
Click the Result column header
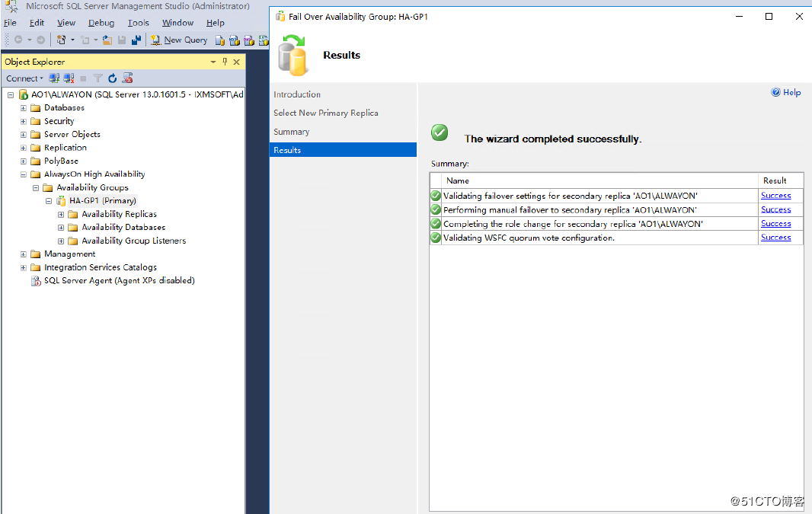click(781, 180)
